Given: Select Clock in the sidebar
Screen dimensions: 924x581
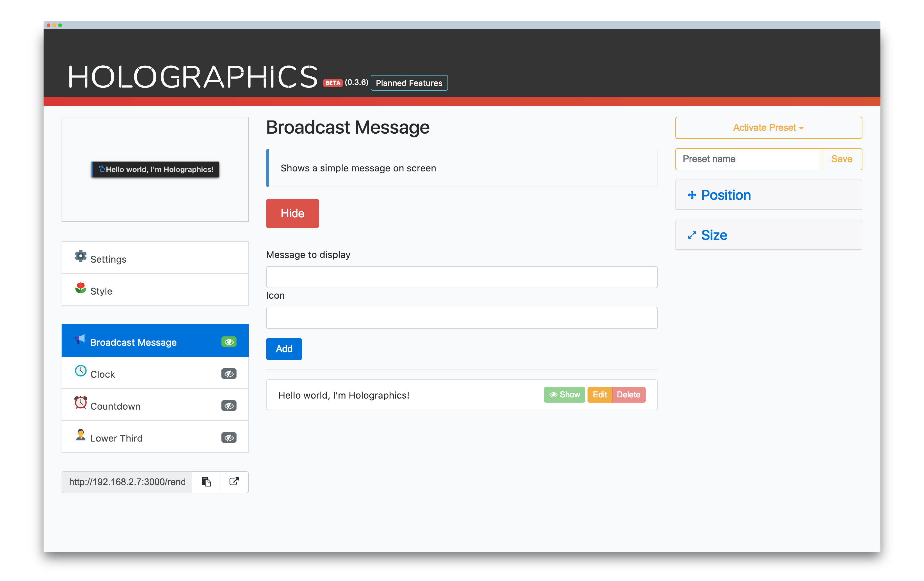Looking at the screenshot, I should 155,373.
